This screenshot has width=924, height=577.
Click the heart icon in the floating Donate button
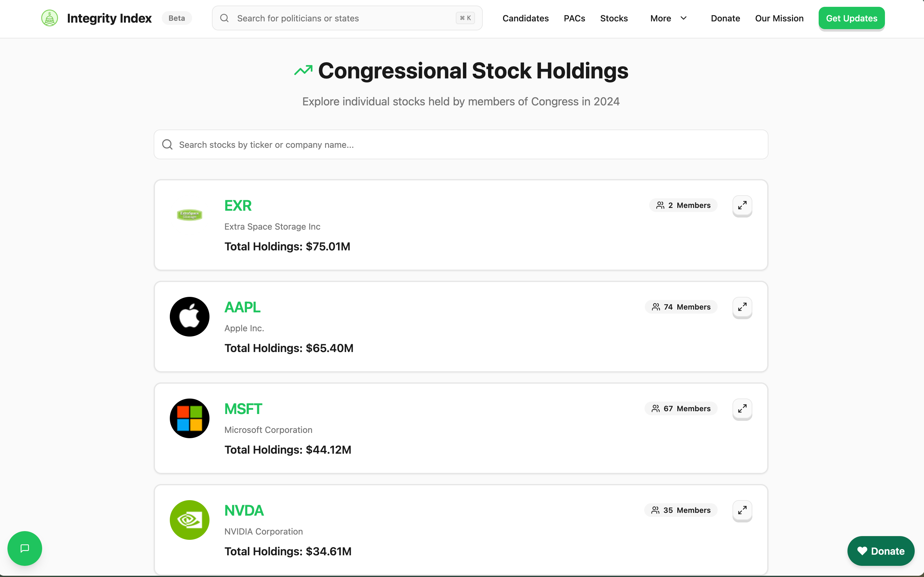click(x=863, y=551)
